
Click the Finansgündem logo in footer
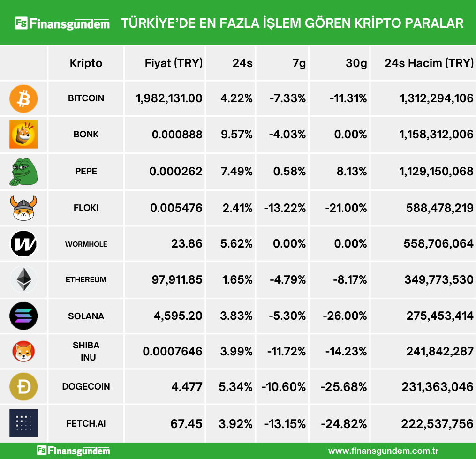click(x=74, y=451)
